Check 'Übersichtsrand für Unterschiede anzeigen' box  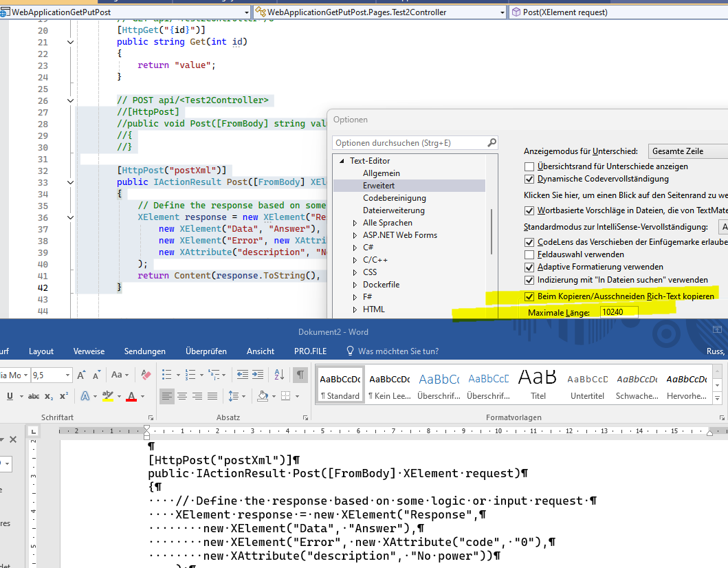(x=529, y=166)
